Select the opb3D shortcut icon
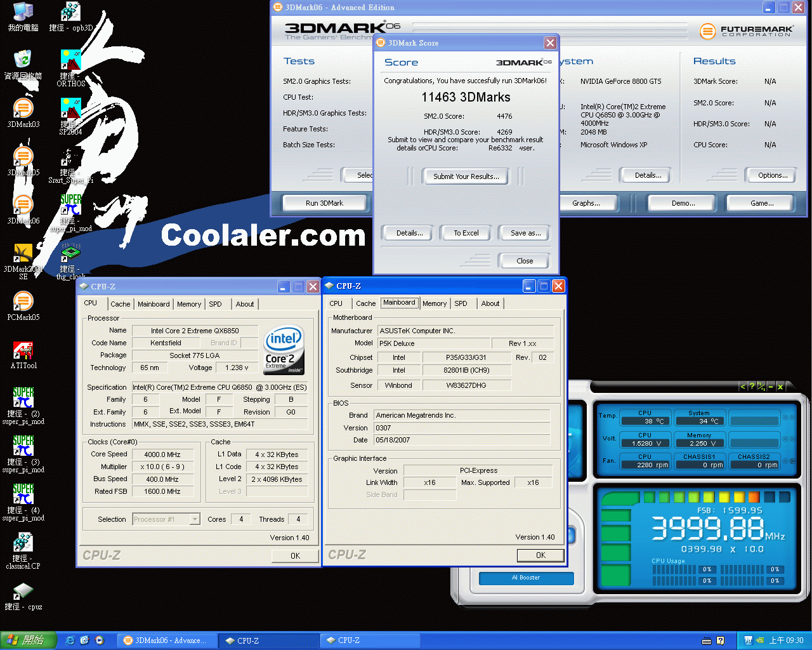 pyautogui.click(x=71, y=17)
